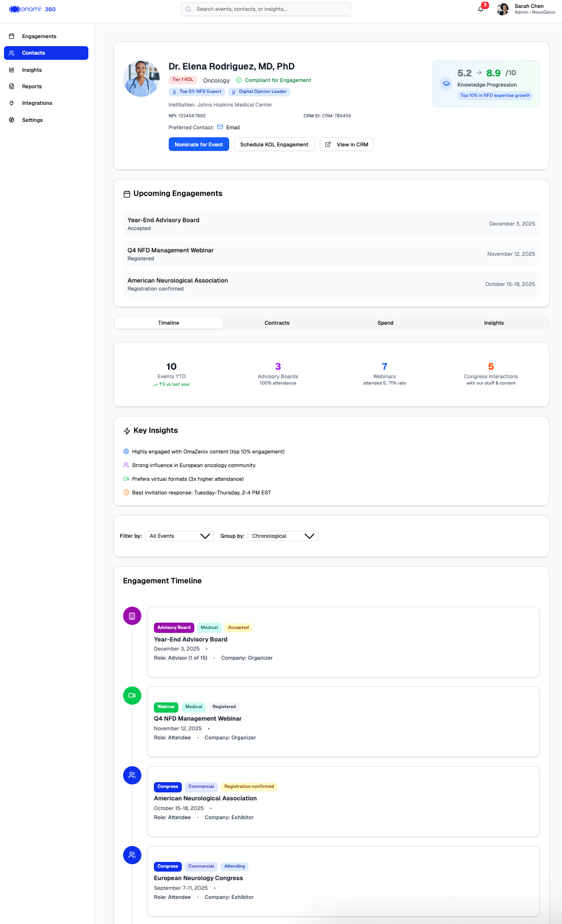
Task: Open European Neurology Congress timeline card title
Action: (x=198, y=878)
